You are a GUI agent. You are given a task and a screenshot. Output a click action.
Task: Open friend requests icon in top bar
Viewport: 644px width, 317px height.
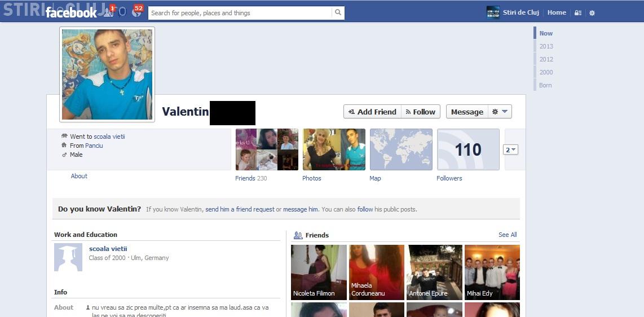tap(108, 12)
